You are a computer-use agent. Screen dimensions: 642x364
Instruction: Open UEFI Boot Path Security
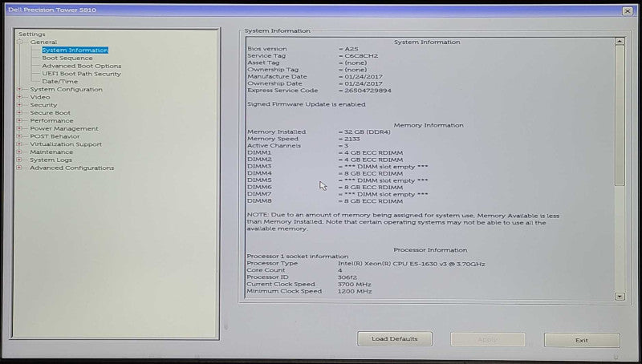coord(81,74)
